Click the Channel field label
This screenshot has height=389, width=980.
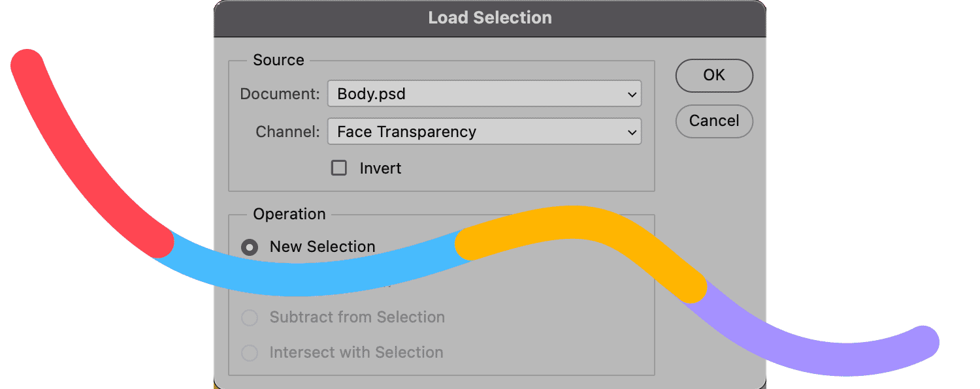tap(287, 132)
